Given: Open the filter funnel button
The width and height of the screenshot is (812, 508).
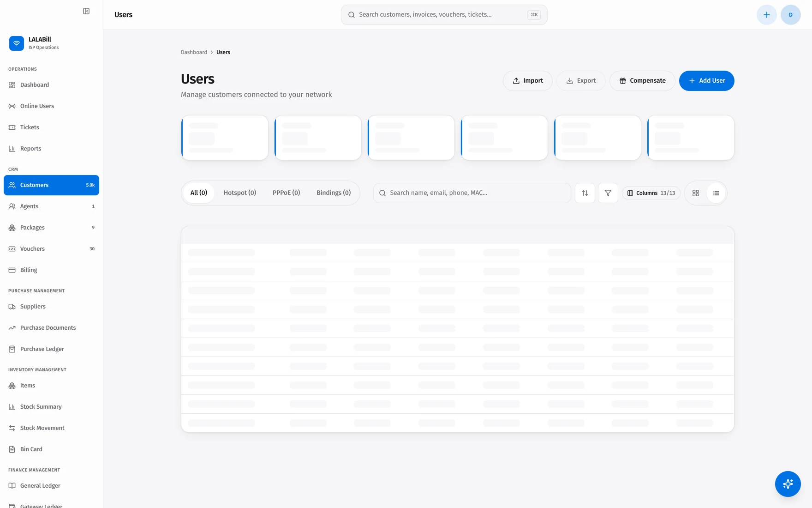Looking at the screenshot, I should coord(608,193).
